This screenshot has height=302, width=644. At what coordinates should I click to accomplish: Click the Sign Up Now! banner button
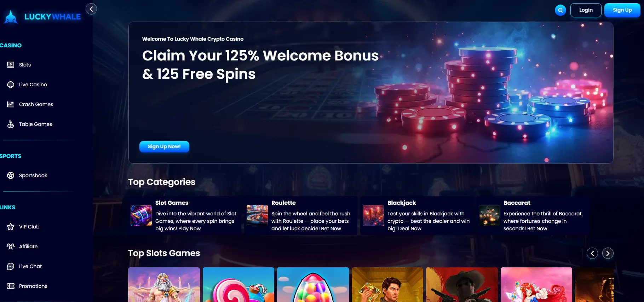point(164,146)
